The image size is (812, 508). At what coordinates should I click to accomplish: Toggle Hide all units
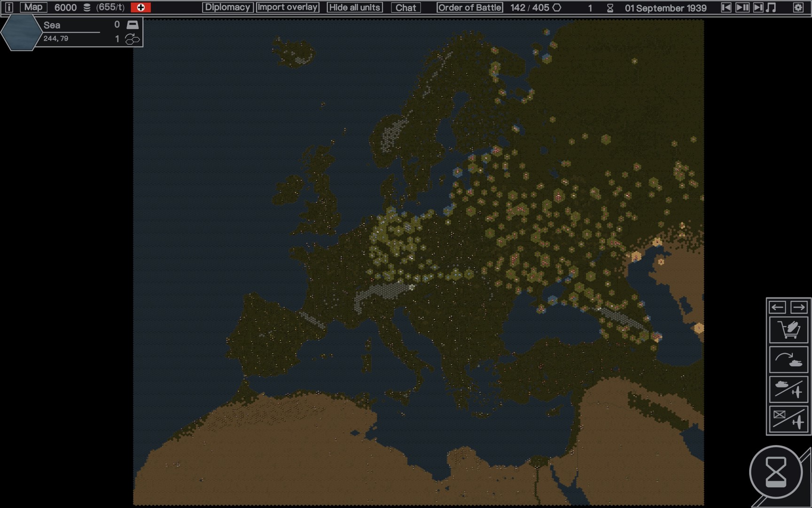tap(354, 8)
